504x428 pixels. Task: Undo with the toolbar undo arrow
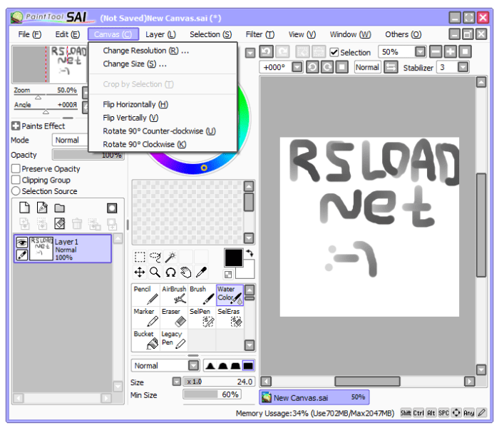[x=266, y=51]
